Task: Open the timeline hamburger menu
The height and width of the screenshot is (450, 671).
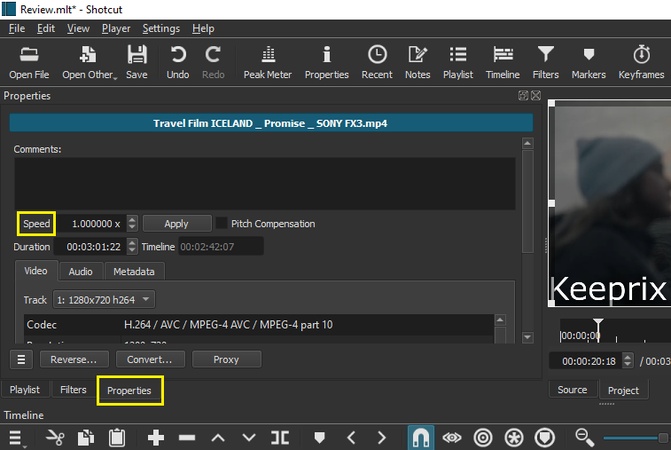Action: (16, 438)
